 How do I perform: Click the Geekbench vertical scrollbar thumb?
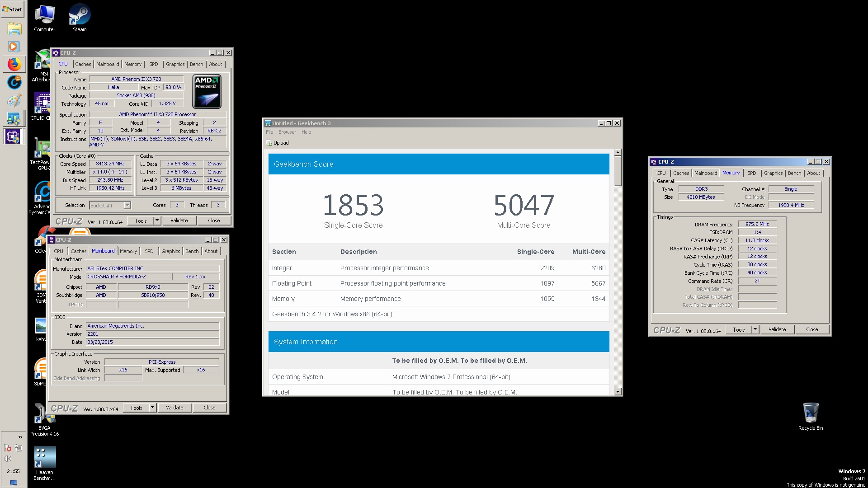tap(618, 171)
